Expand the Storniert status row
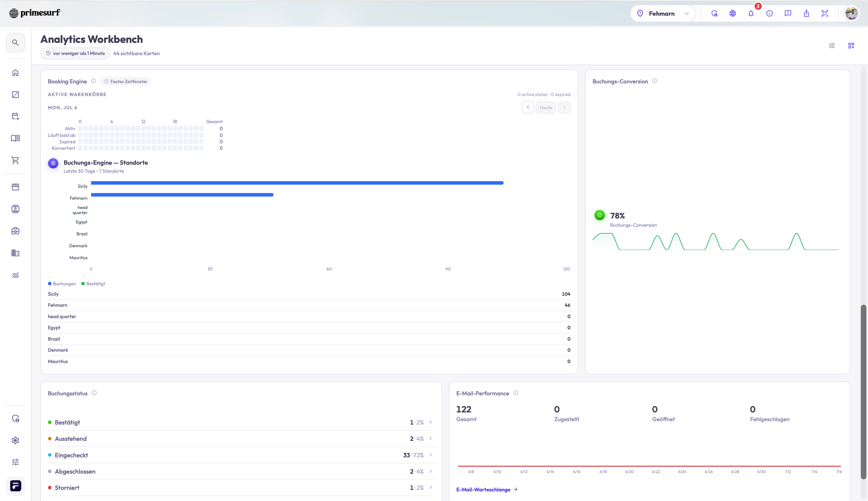The height and width of the screenshot is (501, 868). tap(241, 488)
